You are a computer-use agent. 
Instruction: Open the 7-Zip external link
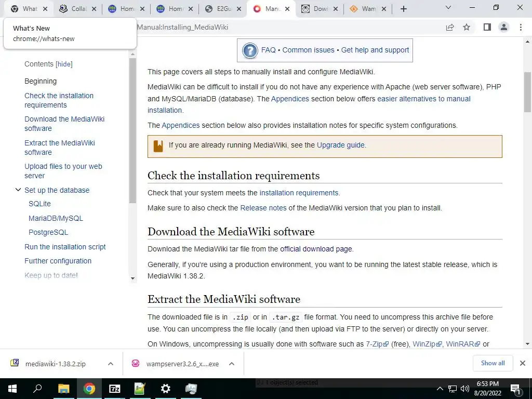click(377, 344)
